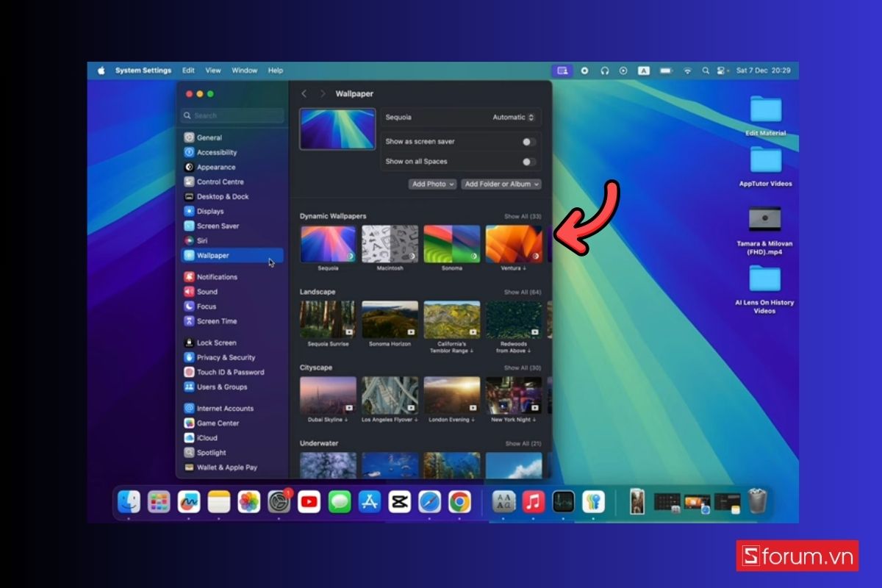Show all 30 Cityscape wallpapers
This screenshot has width=882, height=588.
523,367
